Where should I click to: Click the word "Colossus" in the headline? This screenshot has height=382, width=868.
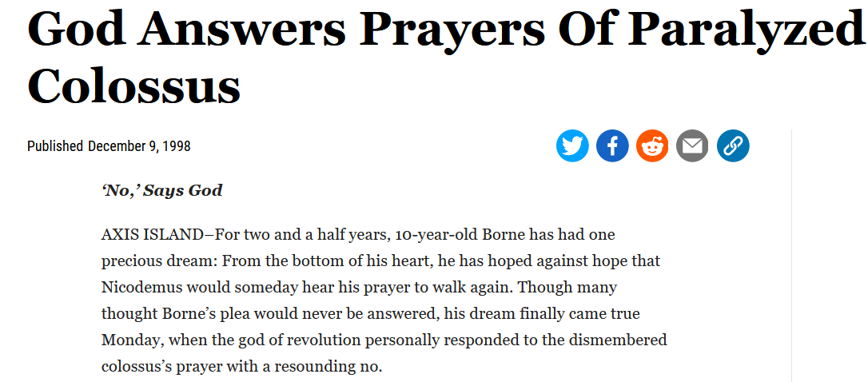coord(133,86)
